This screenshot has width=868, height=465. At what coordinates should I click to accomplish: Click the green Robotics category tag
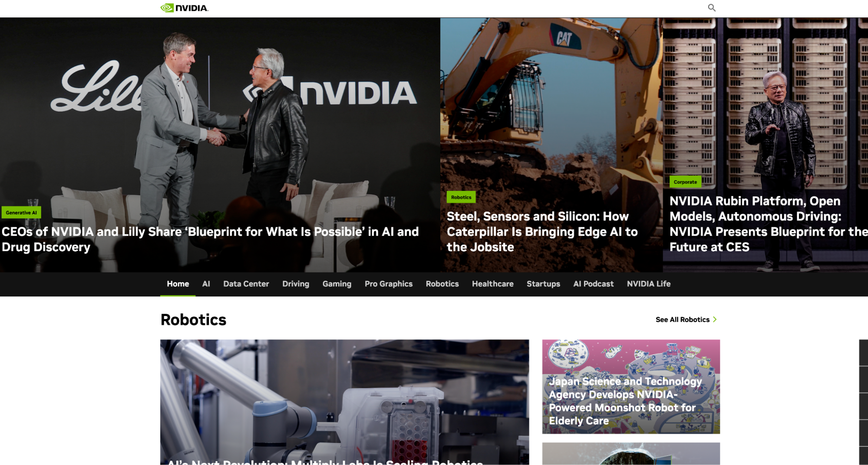coord(461,197)
